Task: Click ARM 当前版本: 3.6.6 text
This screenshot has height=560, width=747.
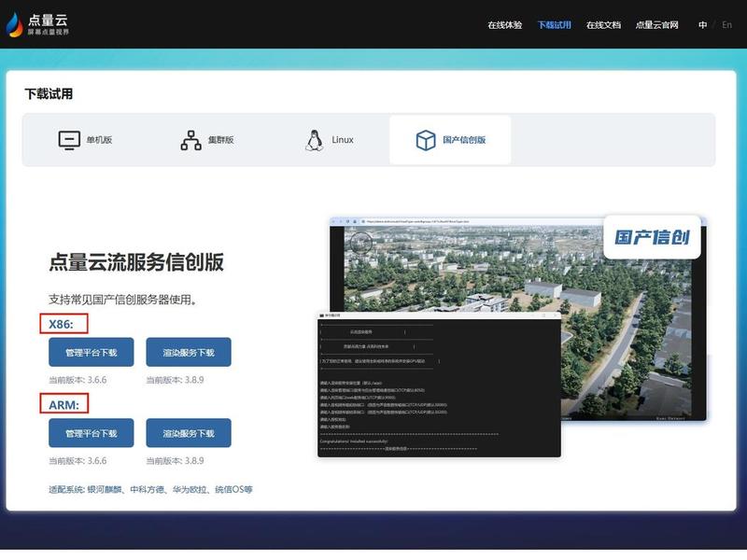Action: pos(78,460)
